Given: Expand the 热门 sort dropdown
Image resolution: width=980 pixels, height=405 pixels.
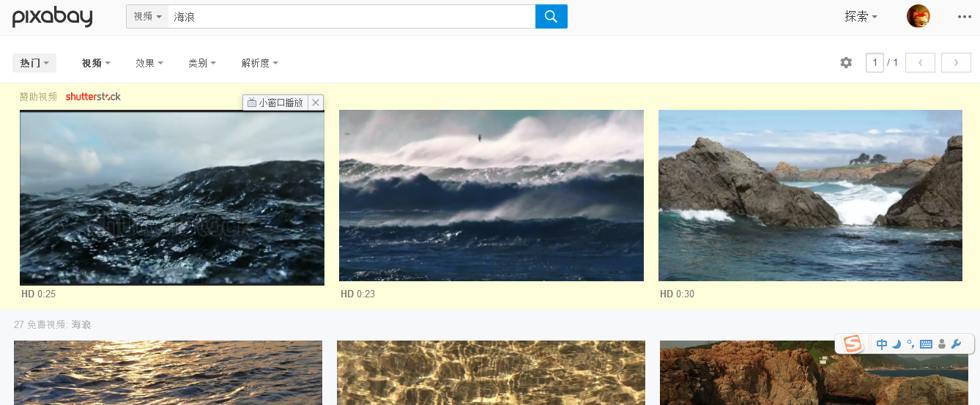Looking at the screenshot, I should point(34,63).
